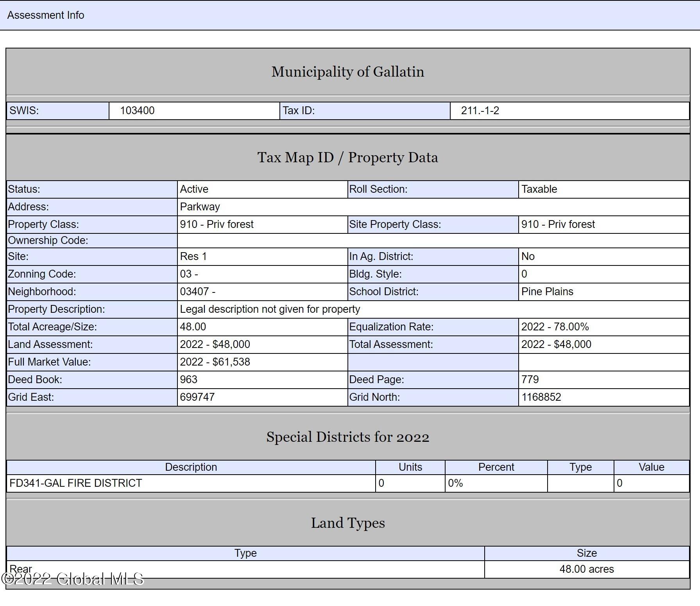Viewport: 700px width, 606px height.
Task: Click the Rear land type cell
Action: click(x=245, y=569)
